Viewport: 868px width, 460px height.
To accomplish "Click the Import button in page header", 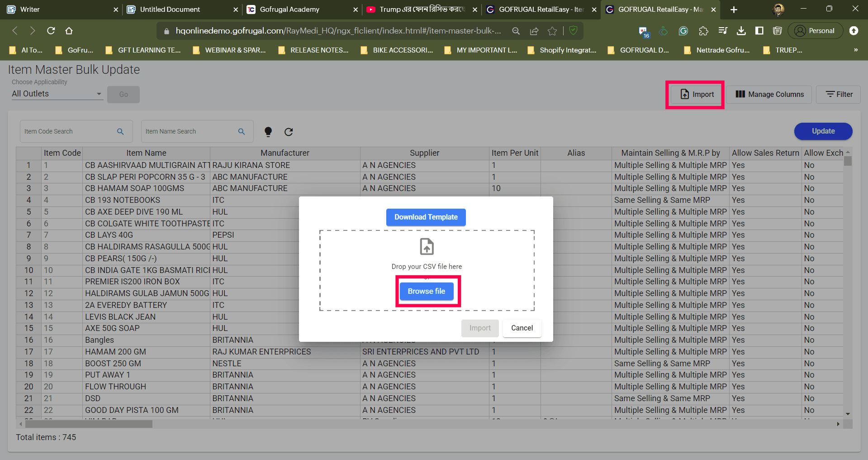I will [x=697, y=94].
